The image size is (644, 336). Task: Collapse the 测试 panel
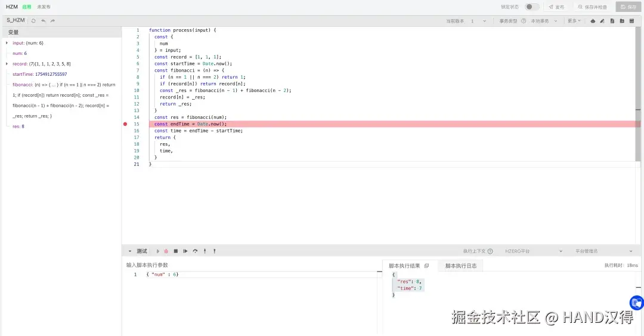[x=130, y=251]
